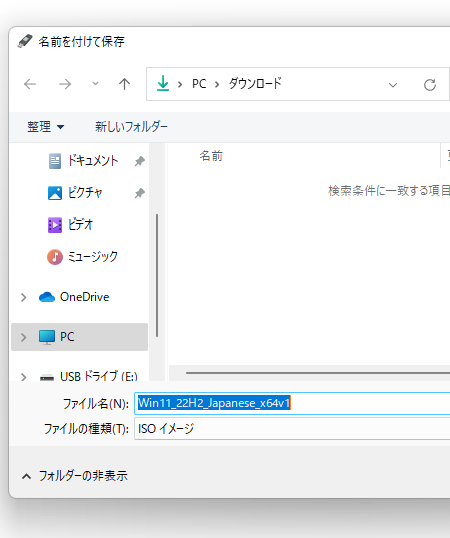Refresh the ダウンロード folder view
Screen dimensions: 450x538
click(429, 85)
